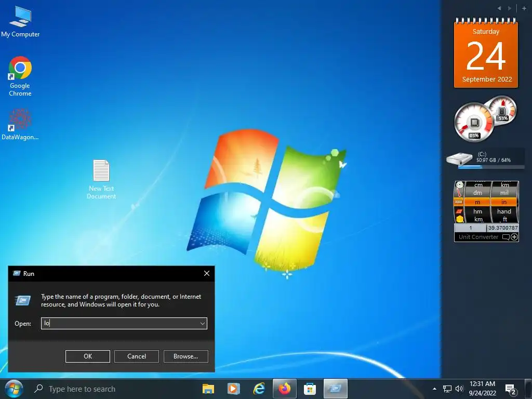Click the C: drive gadget icon
Image resolution: width=532 pixels, height=399 pixels.
459,159
